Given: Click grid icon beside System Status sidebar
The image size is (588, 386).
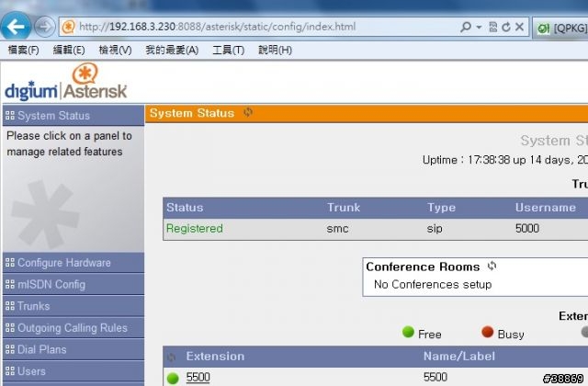Looking at the screenshot, I should [10, 116].
